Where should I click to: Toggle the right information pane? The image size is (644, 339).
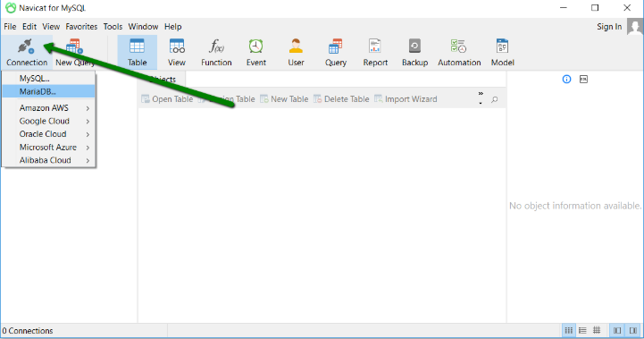(x=633, y=330)
